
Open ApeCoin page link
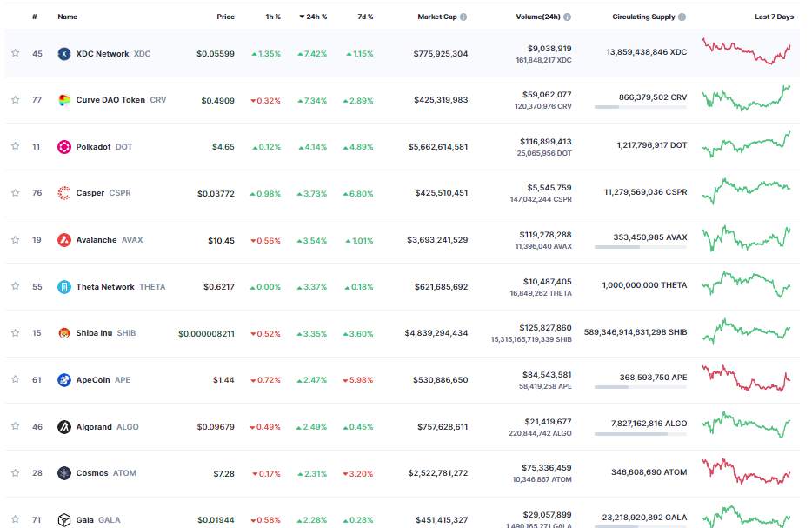[x=103, y=380]
